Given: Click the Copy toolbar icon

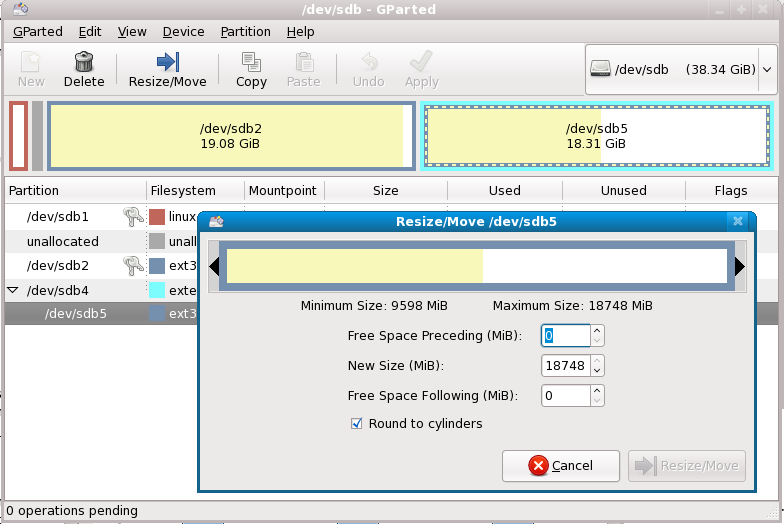Looking at the screenshot, I should [251, 62].
